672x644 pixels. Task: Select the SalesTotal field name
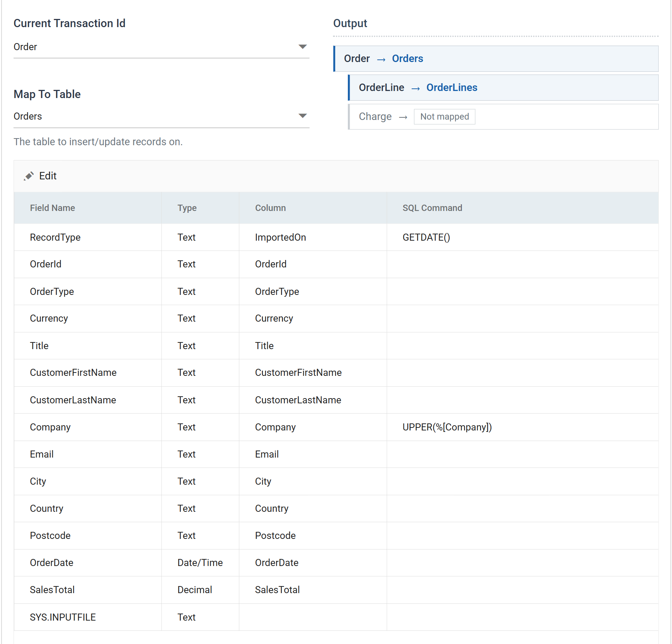click(x=52, y=590)
